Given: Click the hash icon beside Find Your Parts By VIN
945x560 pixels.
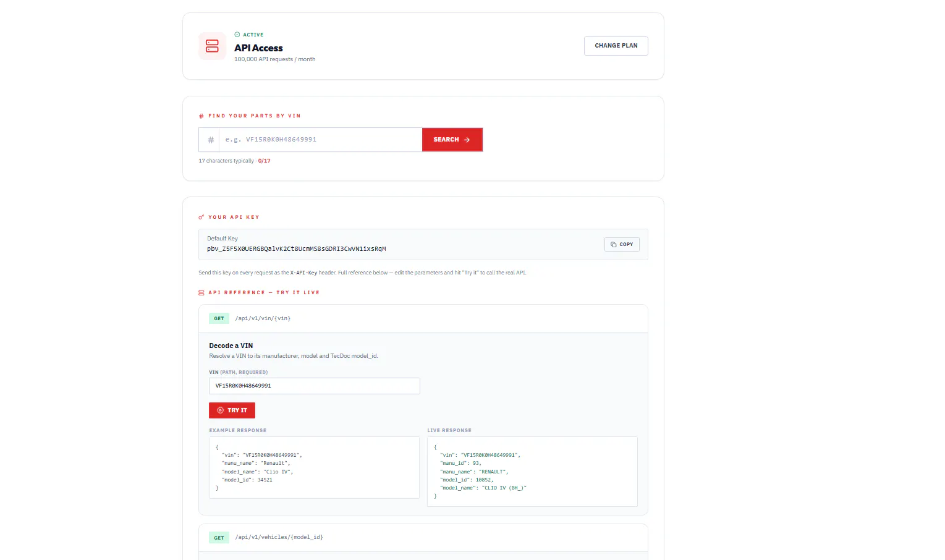Looking at the screenshot, I should (201, 116).
